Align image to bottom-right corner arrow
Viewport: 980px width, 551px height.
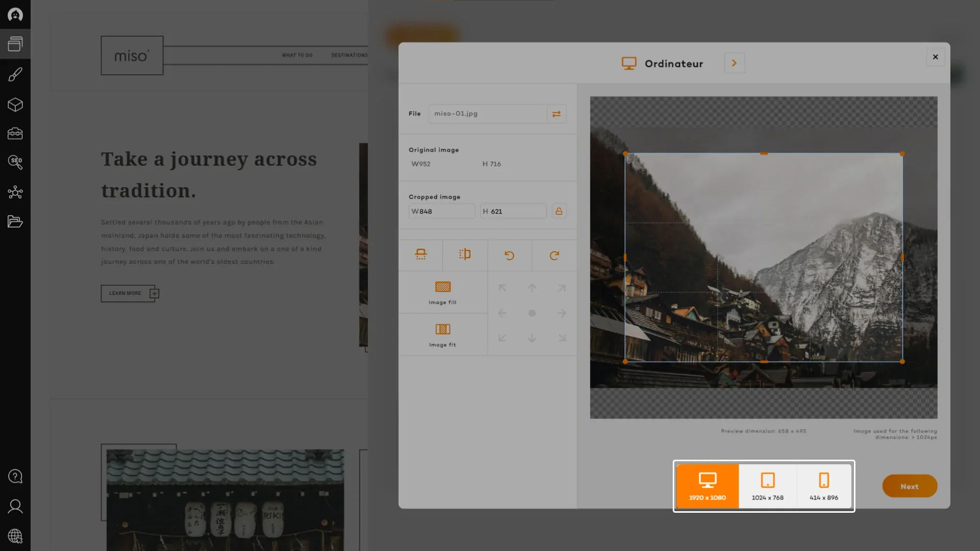pos(561,338)
